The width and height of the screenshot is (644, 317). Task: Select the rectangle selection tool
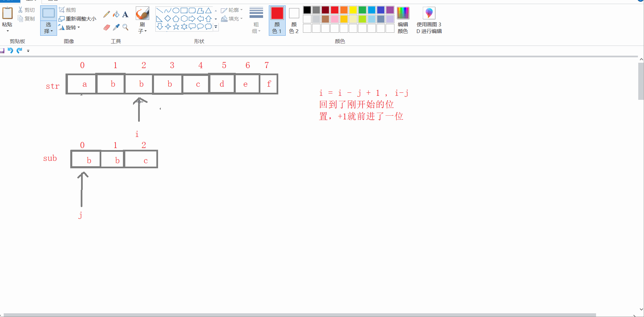tap(49, 13)
